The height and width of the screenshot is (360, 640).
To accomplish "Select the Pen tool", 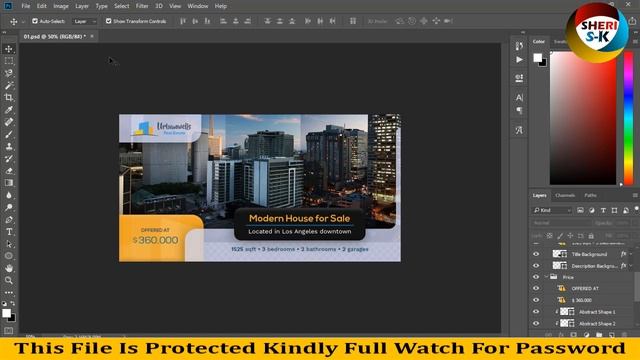I will click(x=9, y=220).
